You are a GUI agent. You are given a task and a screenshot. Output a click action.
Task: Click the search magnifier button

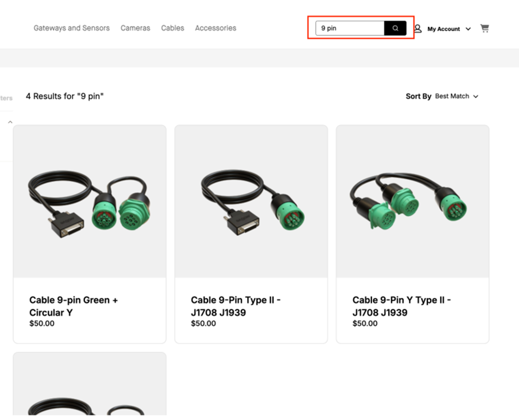tap(395, 28)
